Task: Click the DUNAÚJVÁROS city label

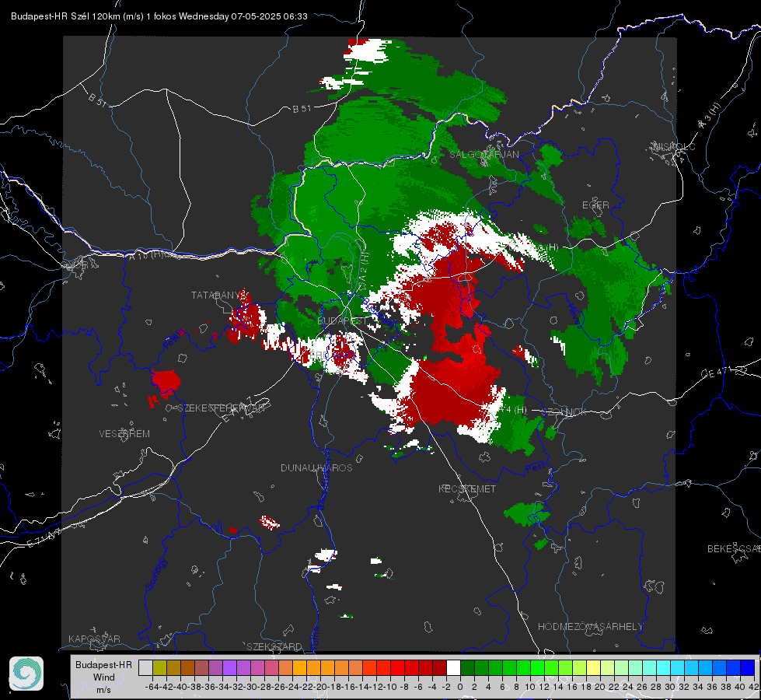Action: 316,467
